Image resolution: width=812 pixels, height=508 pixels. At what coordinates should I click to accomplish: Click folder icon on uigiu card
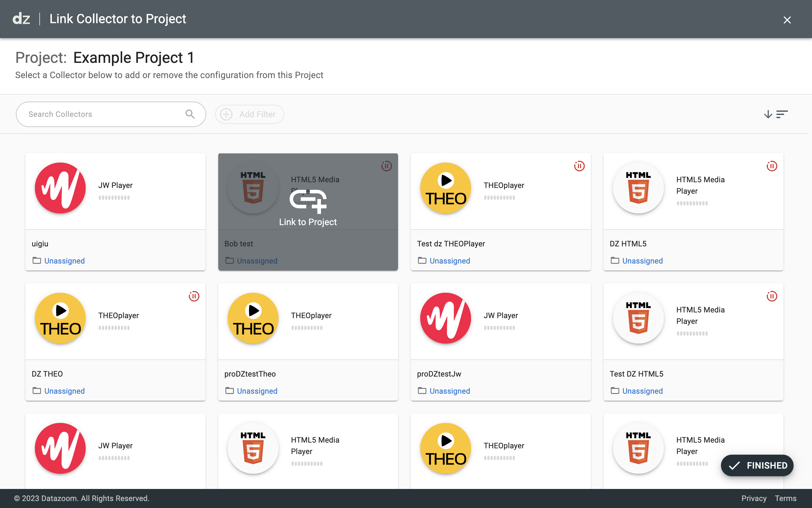coord(36,260)
